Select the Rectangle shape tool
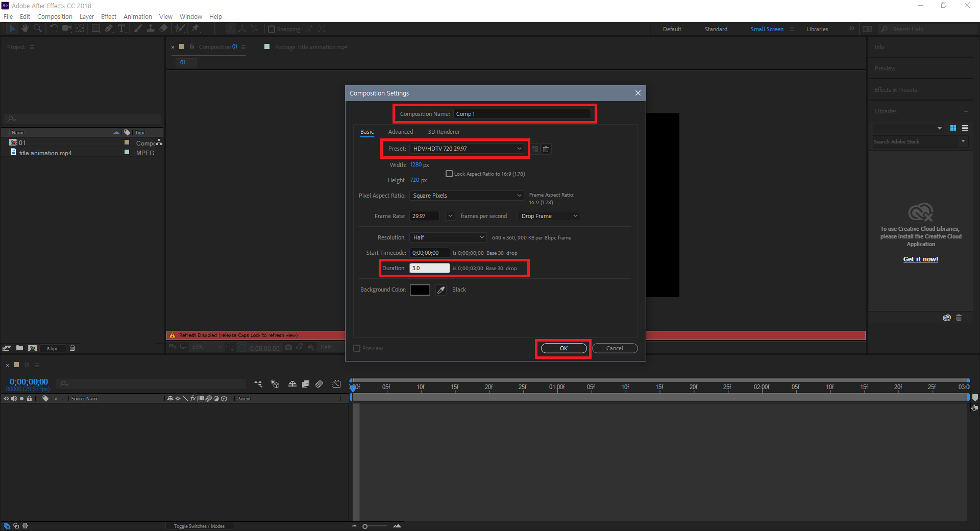 click(x=96, y=29)
